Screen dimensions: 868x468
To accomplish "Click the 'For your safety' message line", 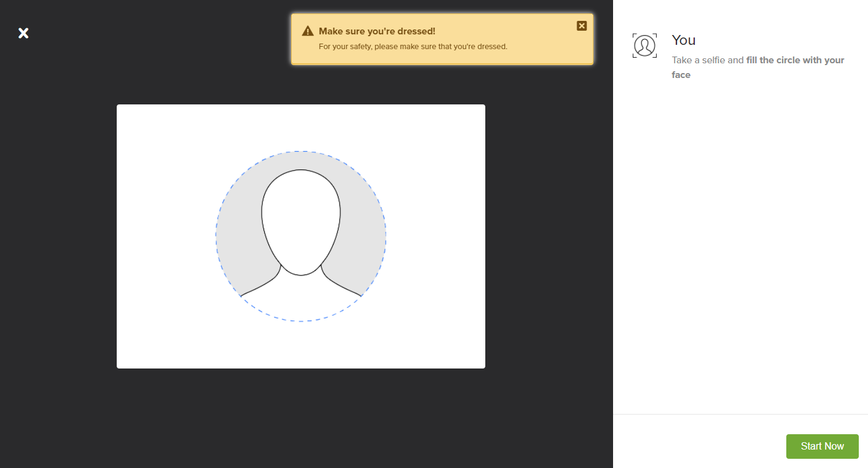I will click(x=413, y=46).
